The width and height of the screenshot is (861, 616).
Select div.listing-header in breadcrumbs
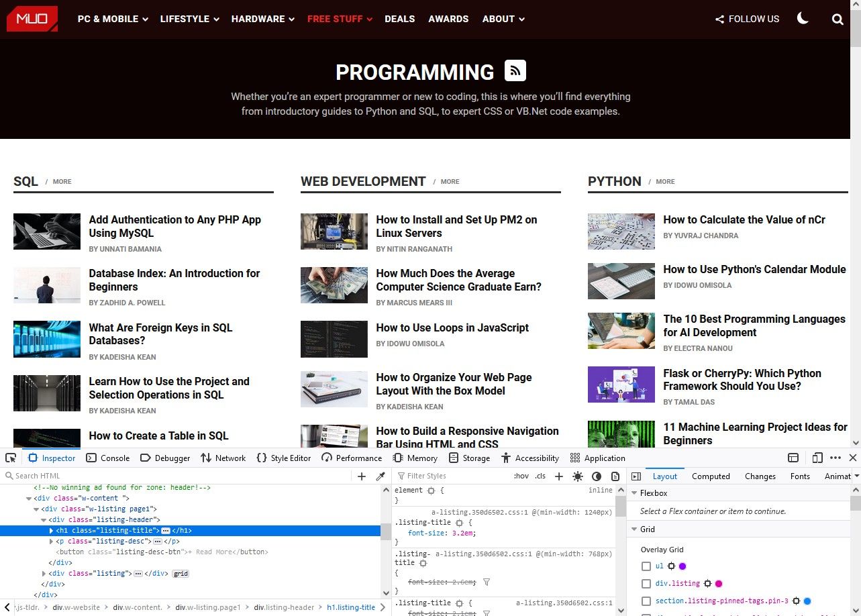[284, 607]
